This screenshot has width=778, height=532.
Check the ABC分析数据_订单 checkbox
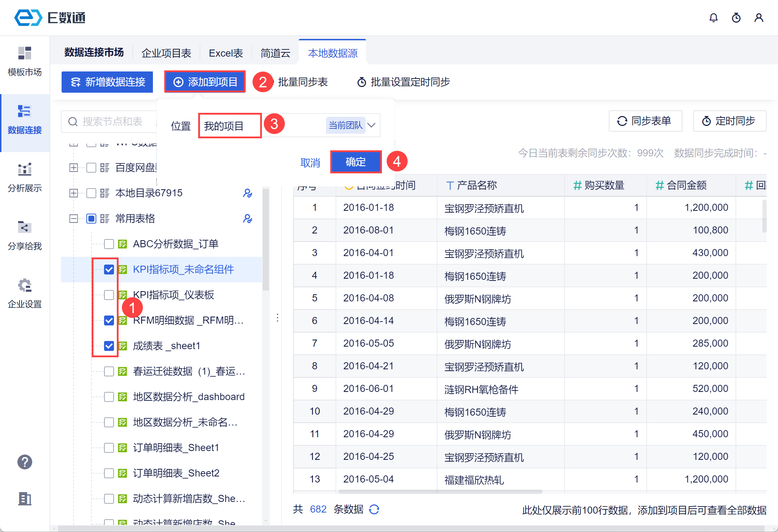109,244
